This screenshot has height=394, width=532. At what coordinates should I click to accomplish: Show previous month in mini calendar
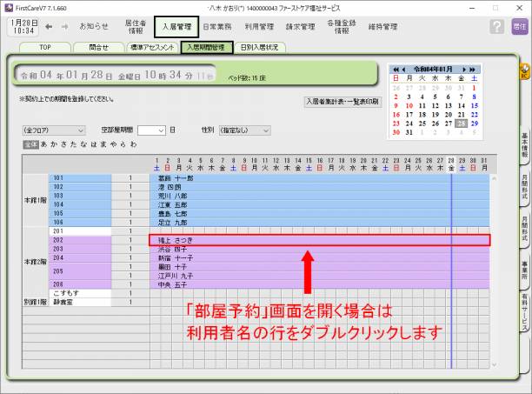tap(403, 70)
